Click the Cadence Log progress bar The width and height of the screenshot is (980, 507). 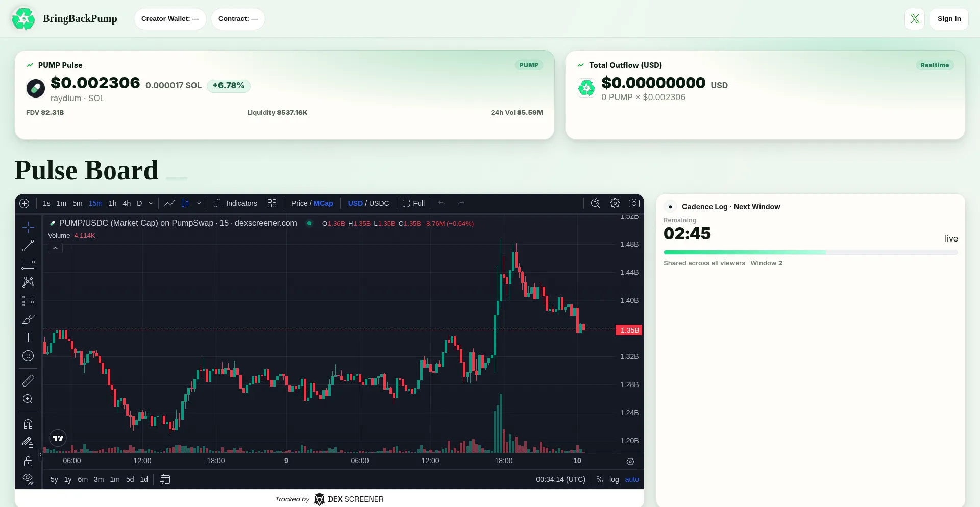pyautogui.click(x=810, y=252)
